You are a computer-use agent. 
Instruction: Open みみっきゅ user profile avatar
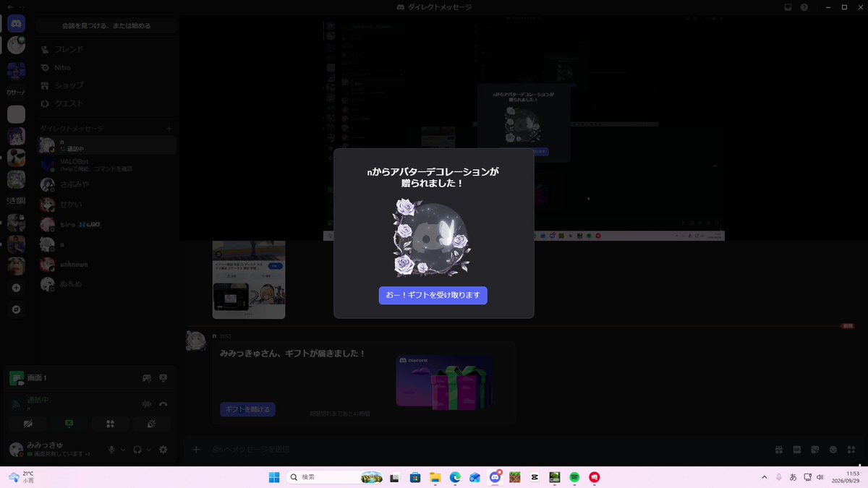pos(16,450)
